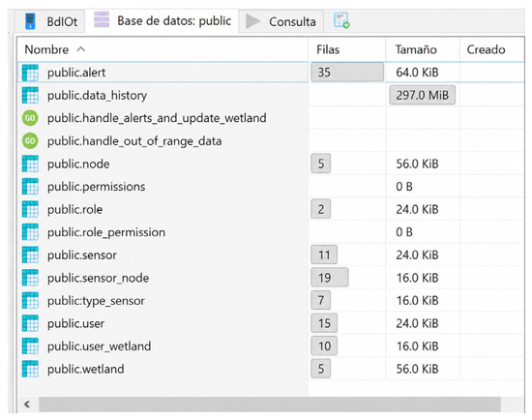Switch to the BdIOt tab
The height and width of the screenshot is (420, 532).
pos(50,21)
